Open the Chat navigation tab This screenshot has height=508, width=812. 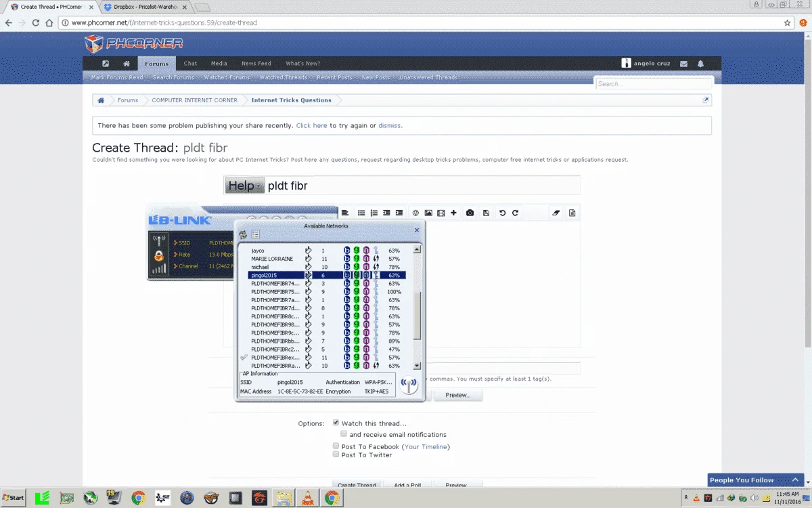tap(190, 64)
